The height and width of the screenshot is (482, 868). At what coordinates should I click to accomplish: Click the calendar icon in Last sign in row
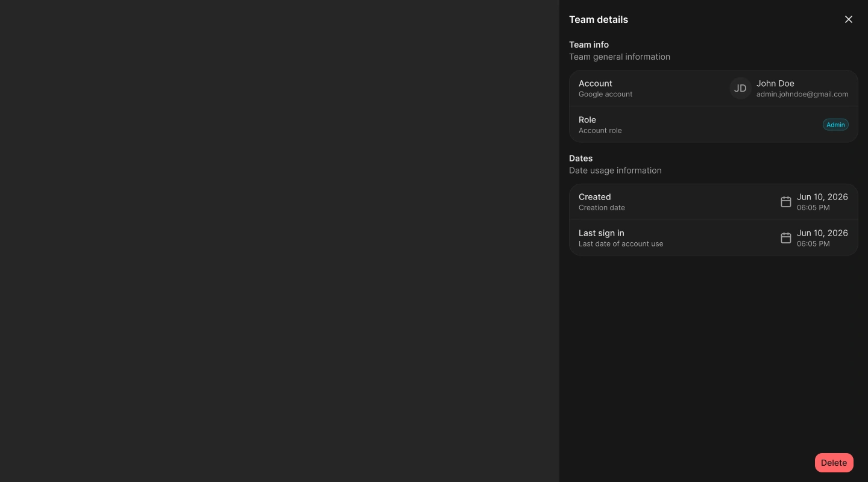pyautogui.click(x=786, y=238)
